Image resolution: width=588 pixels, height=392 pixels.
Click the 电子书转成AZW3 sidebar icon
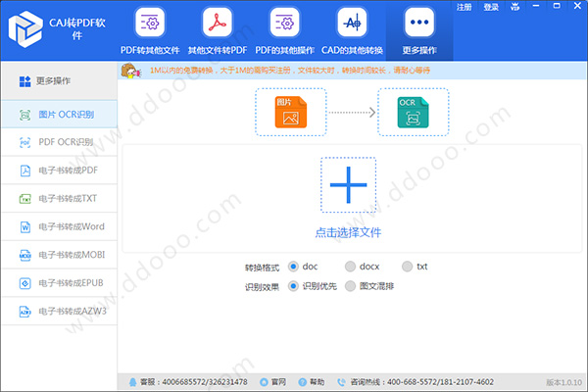[x=25, y=312]
